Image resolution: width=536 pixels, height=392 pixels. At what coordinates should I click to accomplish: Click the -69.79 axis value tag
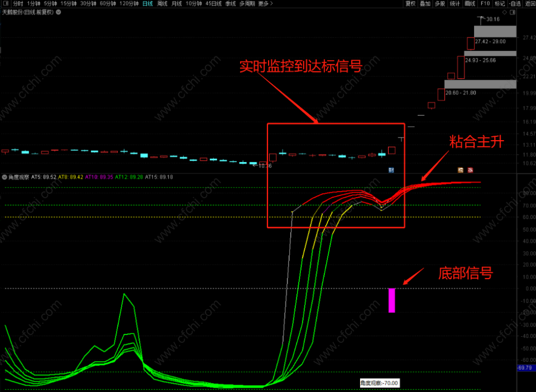click(525, 368)
